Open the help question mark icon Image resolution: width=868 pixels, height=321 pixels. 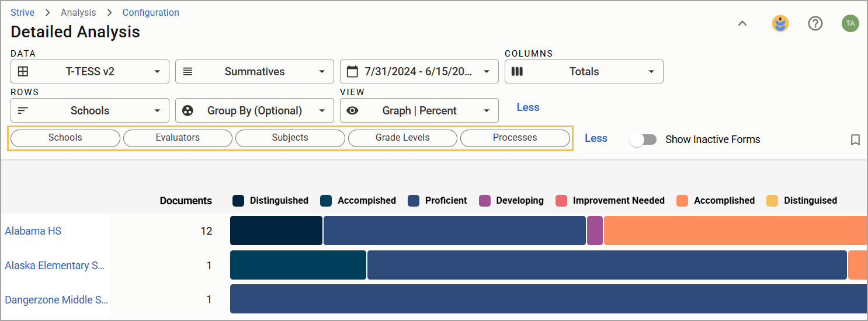[x=815, y=23]
